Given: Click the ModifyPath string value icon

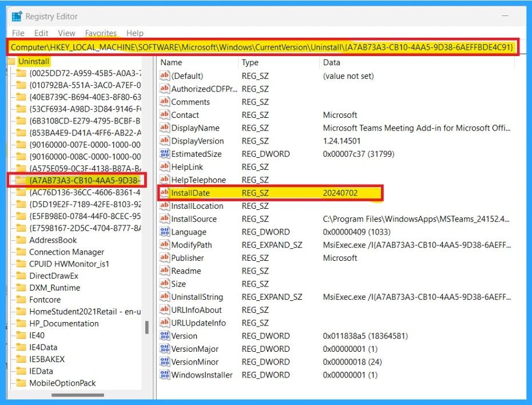Looking at the screenshot, I should point(165,245).
